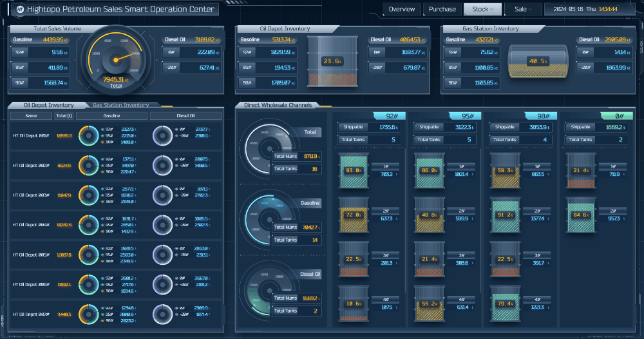644x339 pixels.
Task: Select the 95# column header tab
Action: [x=466, y=116]
